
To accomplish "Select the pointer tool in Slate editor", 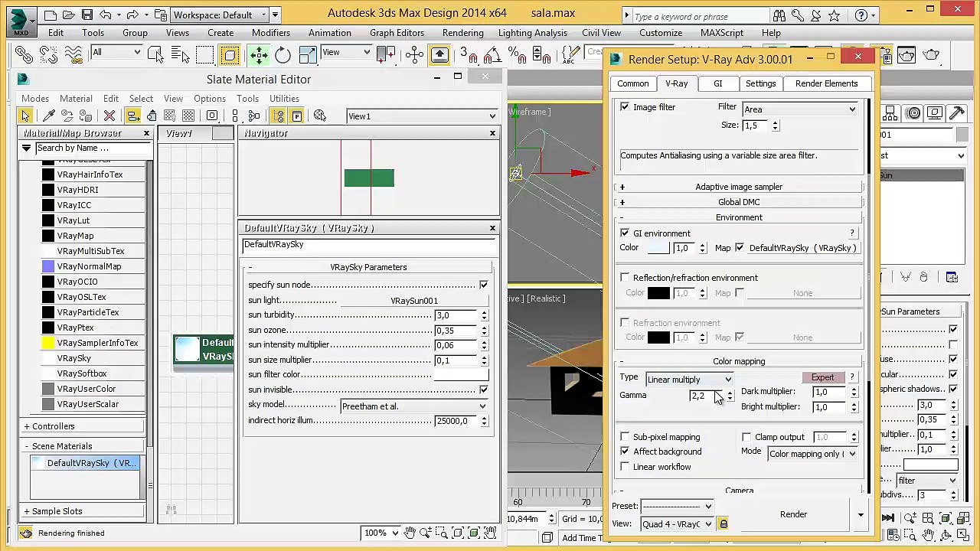I will 26,116.
